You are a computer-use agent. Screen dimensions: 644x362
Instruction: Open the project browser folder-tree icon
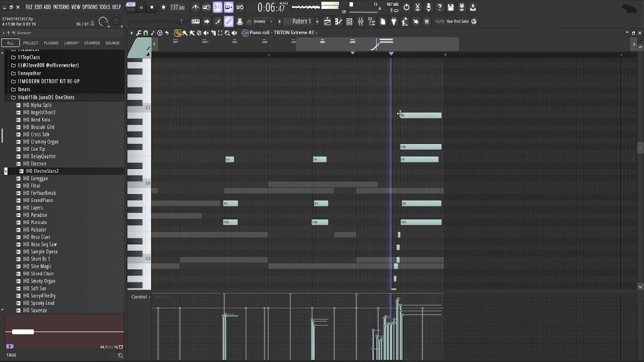371,21
